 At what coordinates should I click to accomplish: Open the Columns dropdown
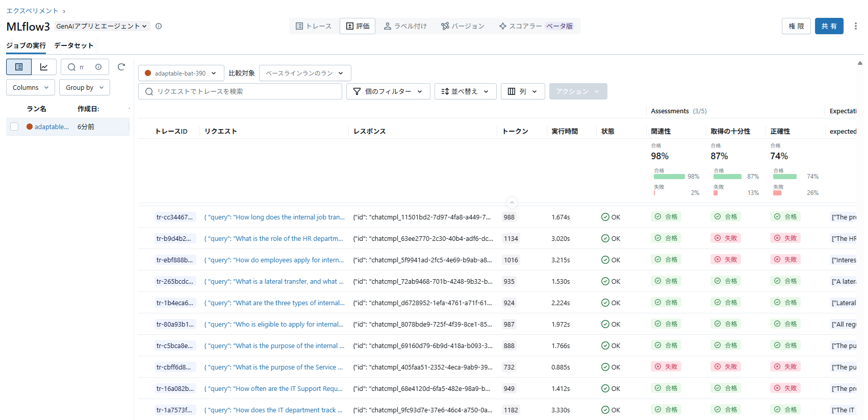(x=31, y=87)
